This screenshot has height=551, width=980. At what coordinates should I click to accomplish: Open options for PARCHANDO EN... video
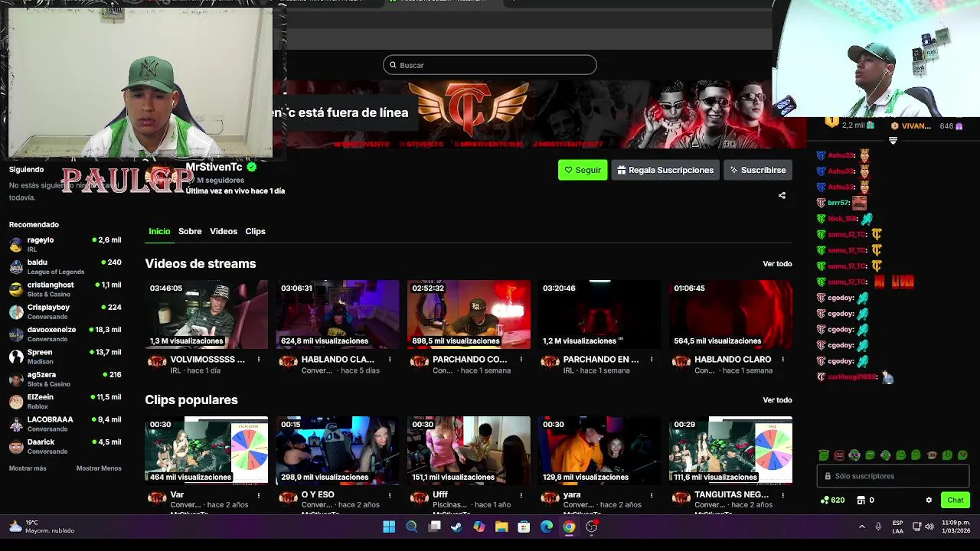652,360
